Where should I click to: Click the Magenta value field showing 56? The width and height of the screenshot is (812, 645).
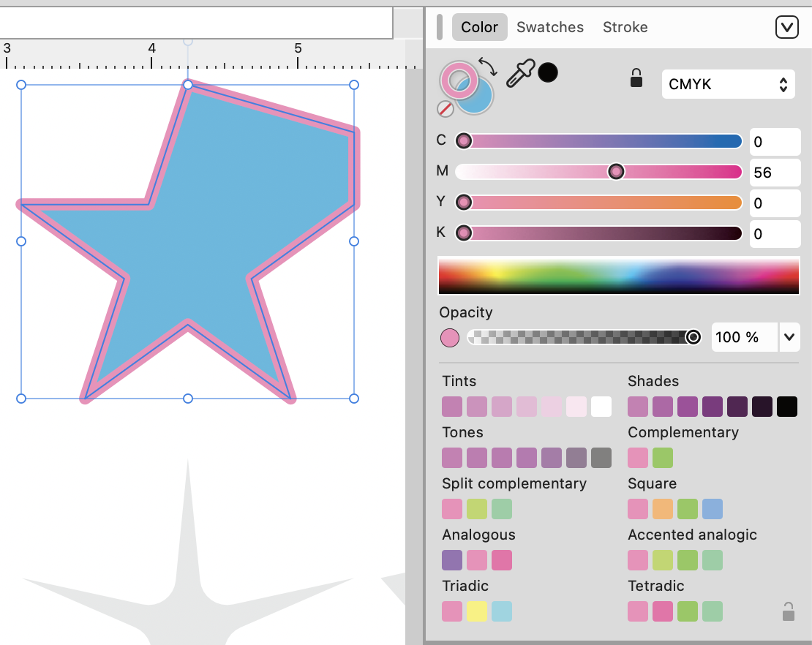pos(774,173)
